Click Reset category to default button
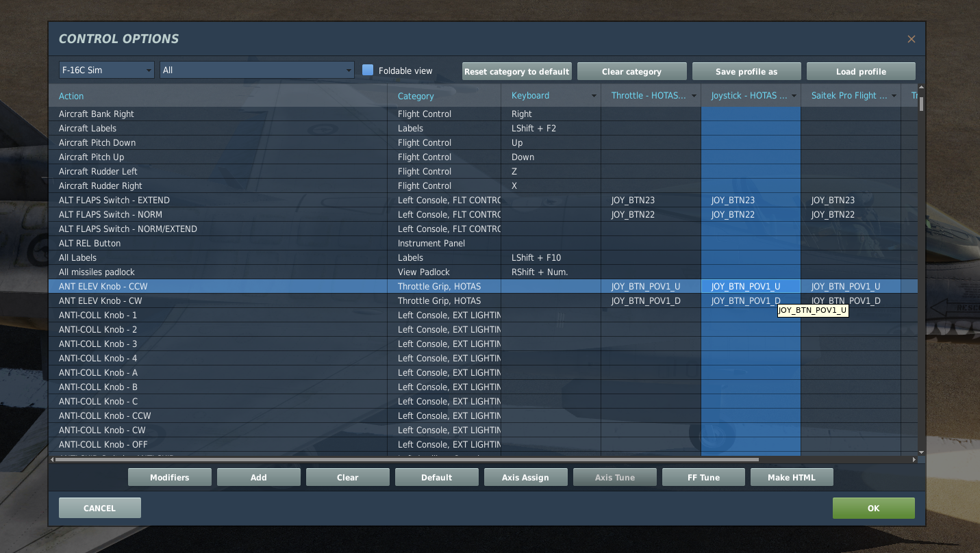Image resolution: width=980 pixels, height=553 pixels. click(517, 71)
